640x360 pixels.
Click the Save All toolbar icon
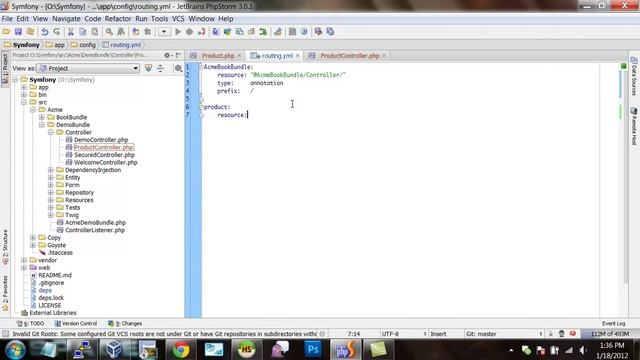pyautogui.click(x=18, y=32)
